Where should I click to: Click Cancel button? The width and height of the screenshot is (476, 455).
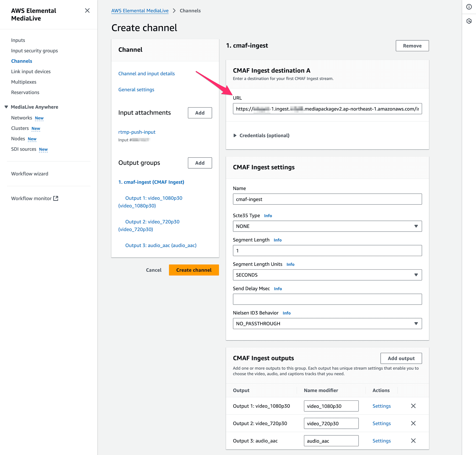click(x=154, y=270)
